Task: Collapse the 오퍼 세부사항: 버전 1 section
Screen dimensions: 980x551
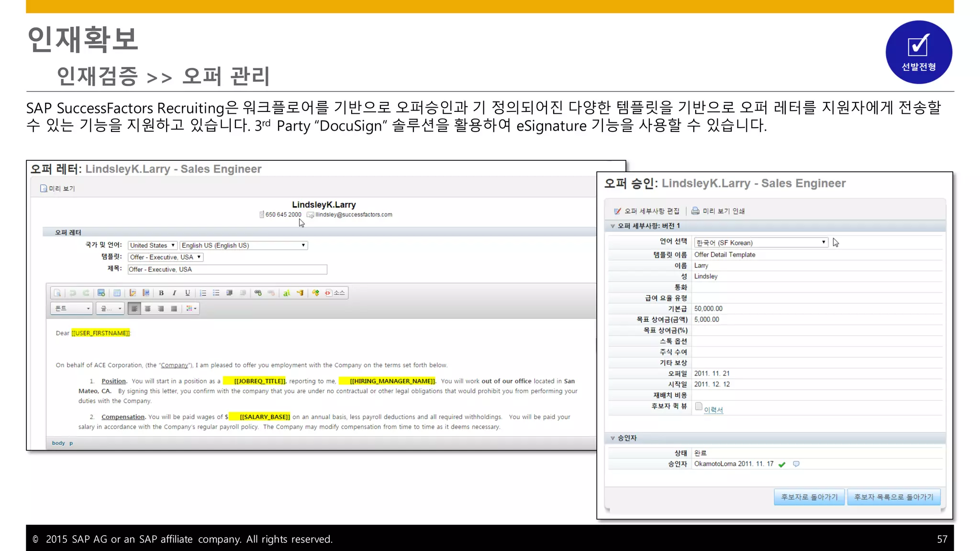Action: [x=612, y=226]
